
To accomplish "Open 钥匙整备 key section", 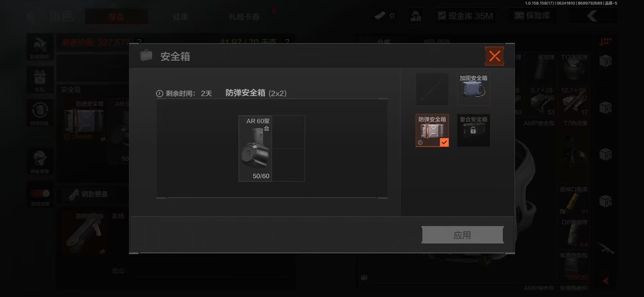I will click(89, 194).
